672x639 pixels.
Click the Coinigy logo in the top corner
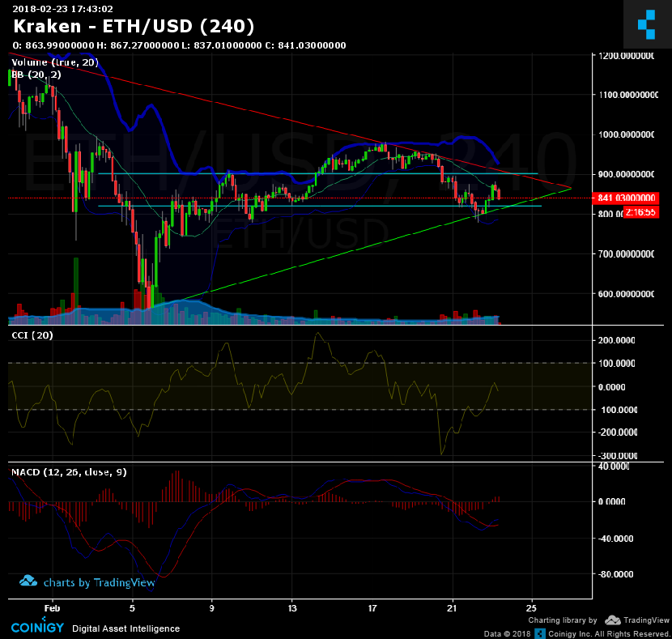647,24
